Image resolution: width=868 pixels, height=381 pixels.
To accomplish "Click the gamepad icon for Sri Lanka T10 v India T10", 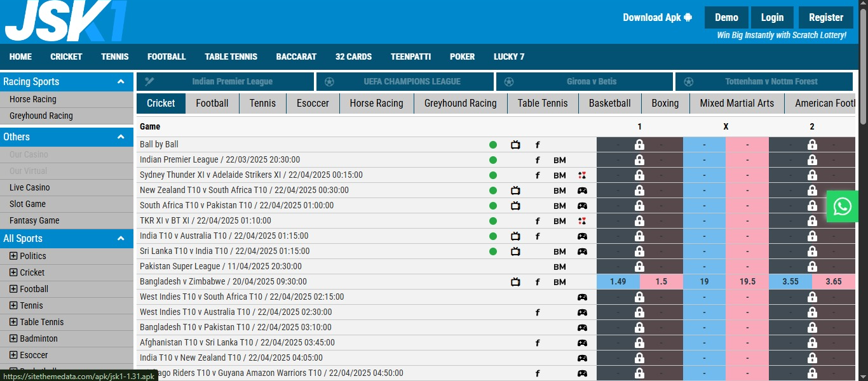I will point(582,251).
